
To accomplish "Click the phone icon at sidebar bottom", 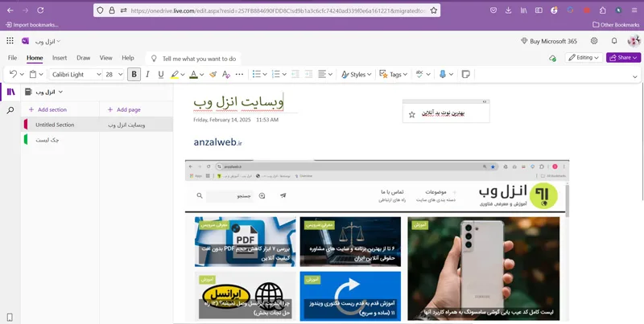I will pos(10,317).
